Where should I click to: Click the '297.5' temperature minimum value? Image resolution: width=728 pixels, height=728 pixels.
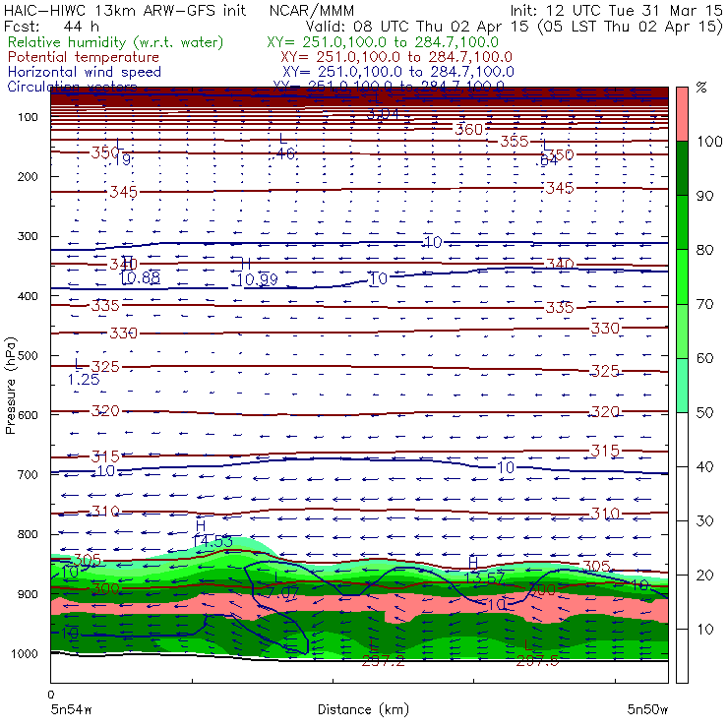tap(537, 661)
